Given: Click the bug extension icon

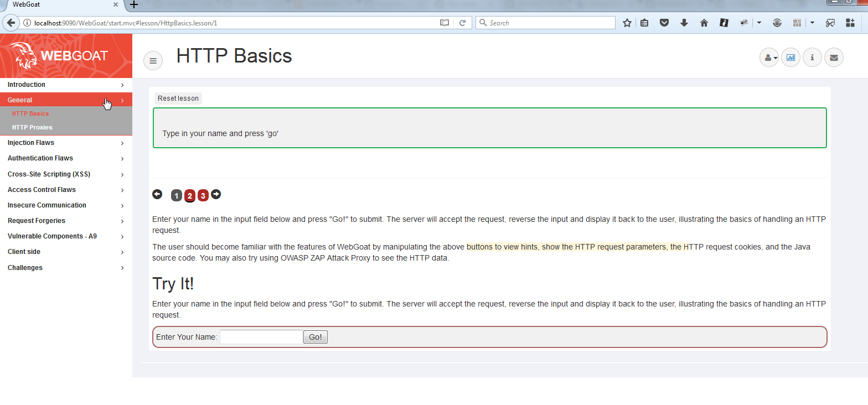Looking at the screenshot, I should (745, 23).
